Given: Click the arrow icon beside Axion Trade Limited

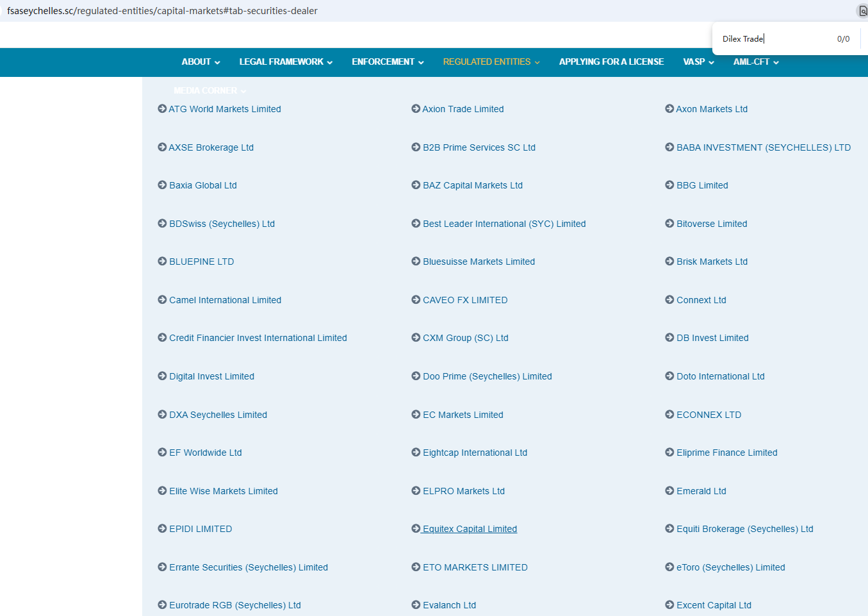Looking at the screenshot, I should (x=416, y=109).
